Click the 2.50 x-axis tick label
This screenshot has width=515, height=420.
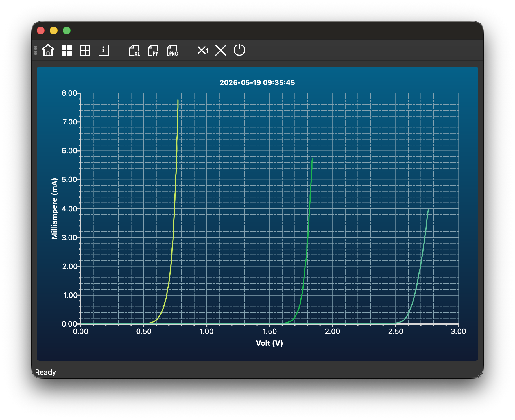[x=396, y=331]
